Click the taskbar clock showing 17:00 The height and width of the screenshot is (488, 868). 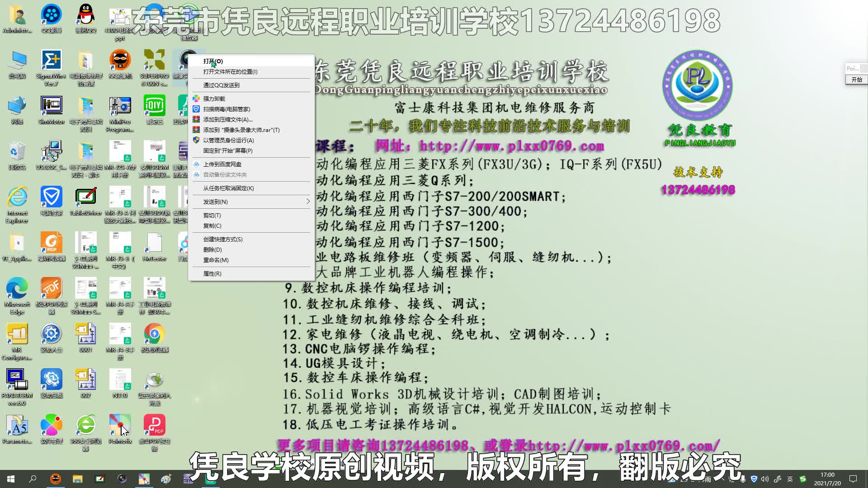pyautogui.click(x=827, y=479)
